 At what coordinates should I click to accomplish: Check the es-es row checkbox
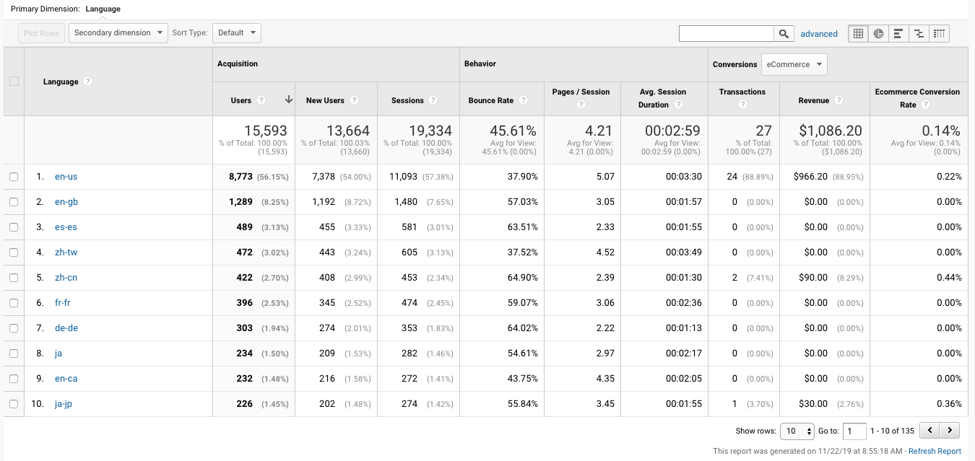(x=14, y=227)
